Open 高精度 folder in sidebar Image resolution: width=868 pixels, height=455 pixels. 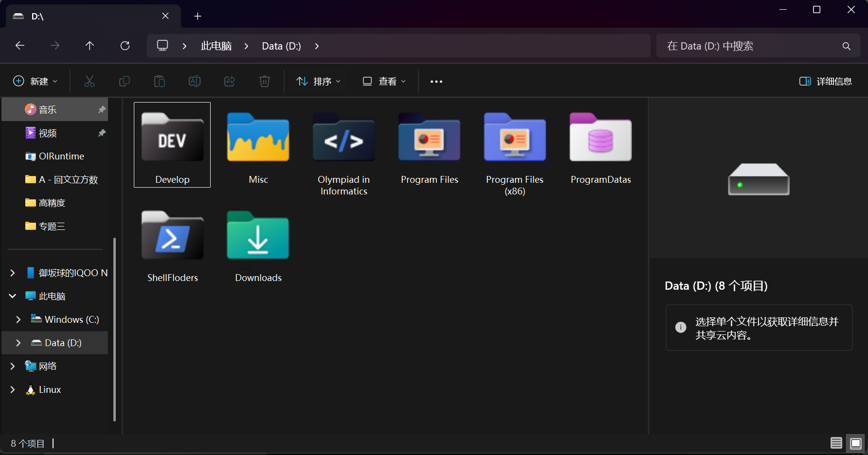point(55,203)
